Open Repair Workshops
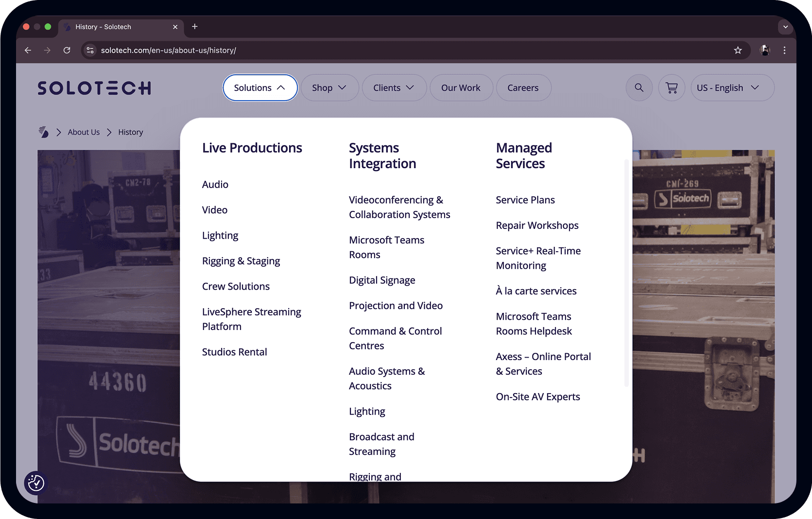 click(x=537, y=225)
